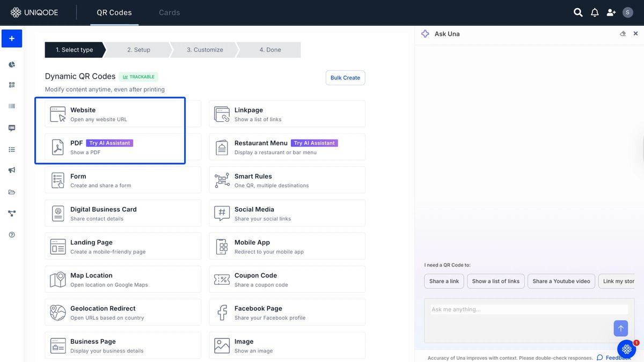Clear the Ask Una chat with eraser icon
Screen dimensions: 644x362
click(623, 34)
